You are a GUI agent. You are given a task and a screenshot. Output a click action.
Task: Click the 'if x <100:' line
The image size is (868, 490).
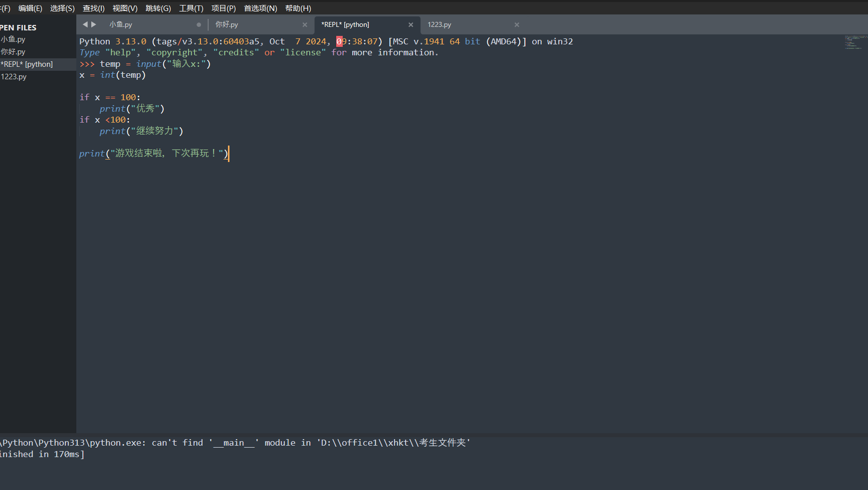pyautogui.click(x=105, y=120)
